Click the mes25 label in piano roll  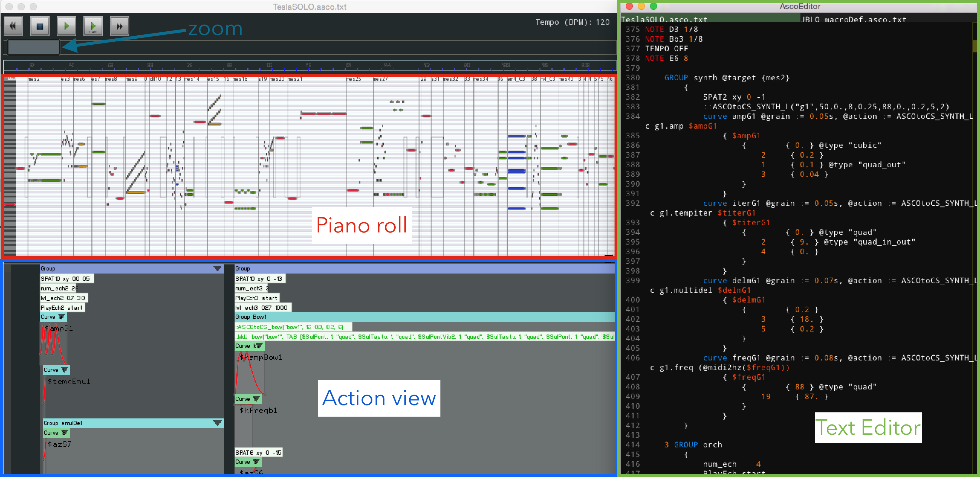pos(353,79)
